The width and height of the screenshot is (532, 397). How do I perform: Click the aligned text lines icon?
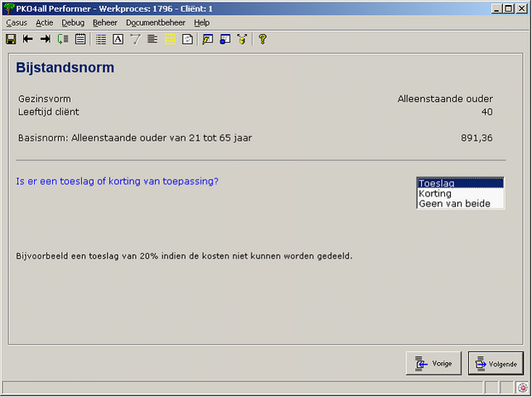152,39
